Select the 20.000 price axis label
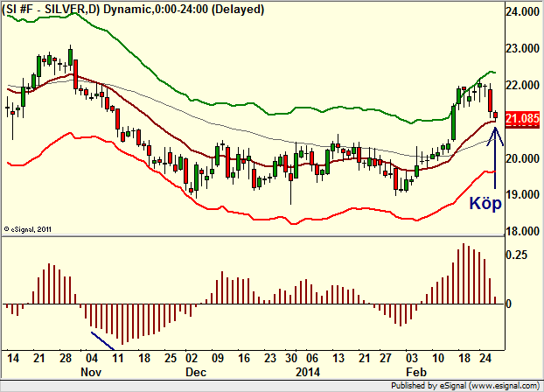Viewport: 544px width, 392px height. pos(522,158)
